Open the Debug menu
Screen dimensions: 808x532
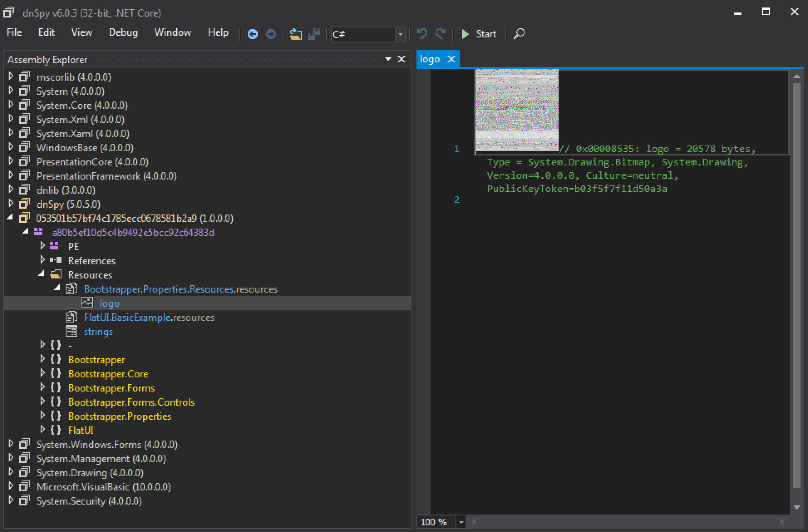coord(123,32)
